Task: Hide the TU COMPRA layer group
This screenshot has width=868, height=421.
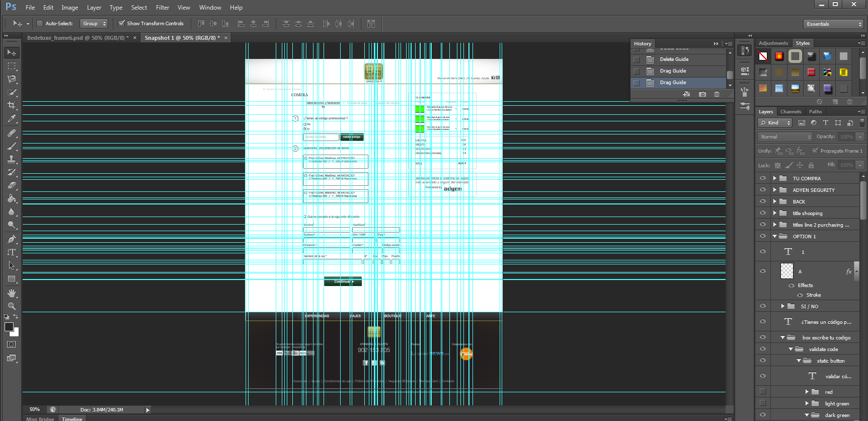Action: pyautogui.click(x=763, y=178)
